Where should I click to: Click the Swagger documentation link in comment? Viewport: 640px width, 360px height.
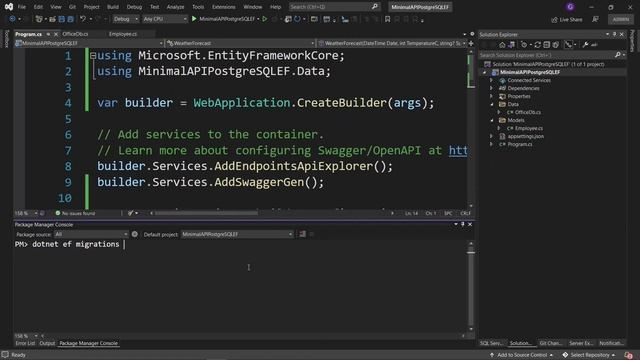tap(458, 151)
